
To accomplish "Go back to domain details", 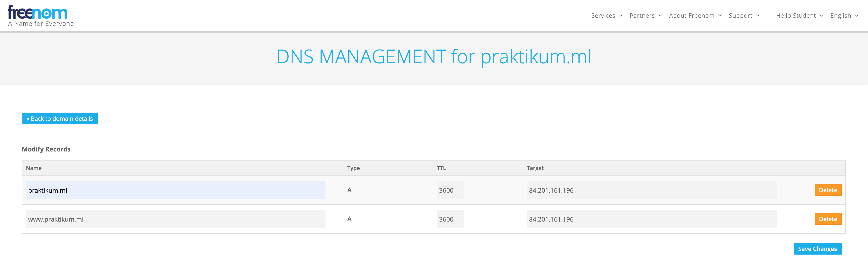I will [60, 118].
